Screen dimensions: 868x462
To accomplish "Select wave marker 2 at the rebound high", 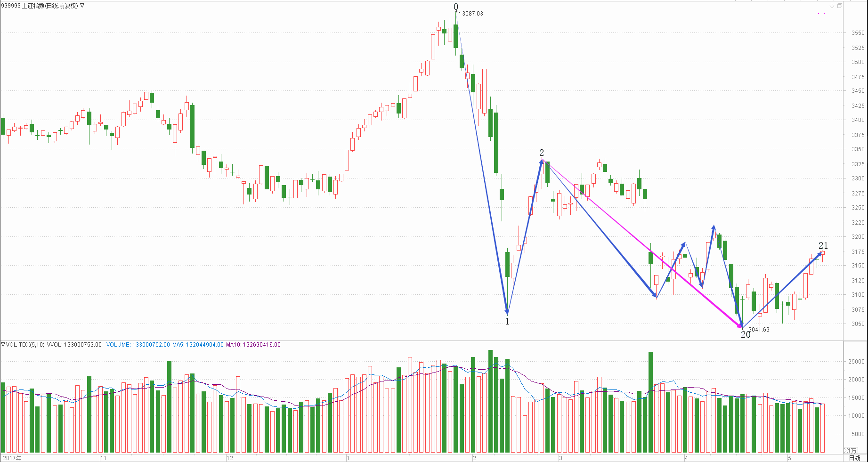I will point(542,153).
